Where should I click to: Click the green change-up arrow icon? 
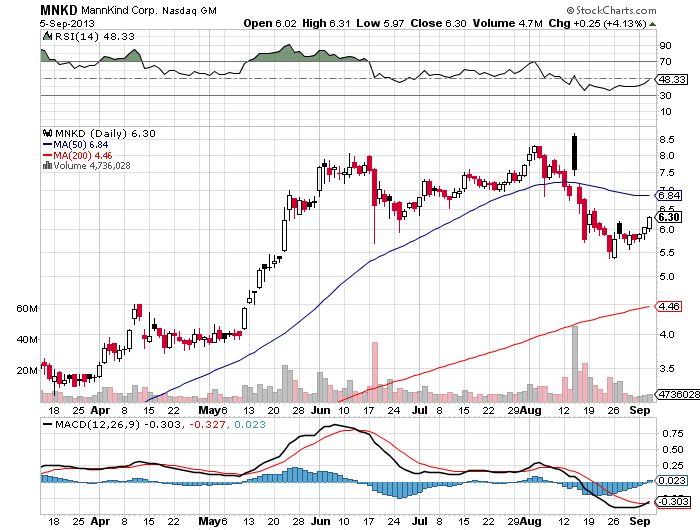click(652, 24)
